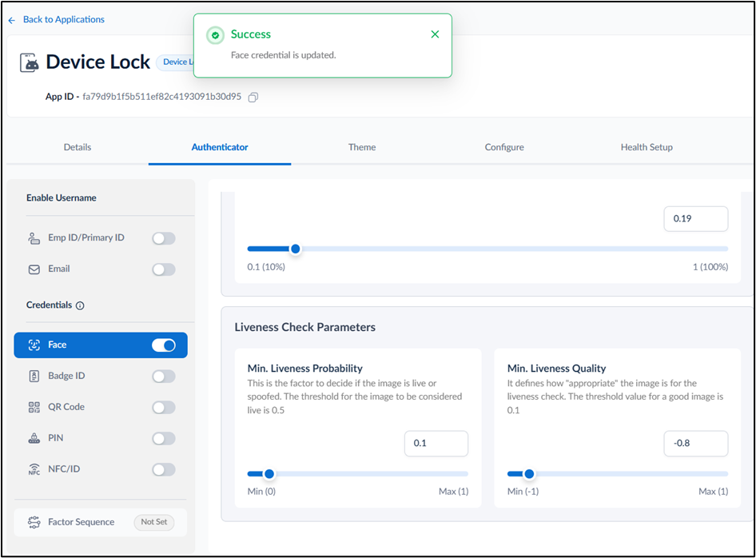Turn on the QR Code toggle
The image size is (756, 558).
point(164,408)
